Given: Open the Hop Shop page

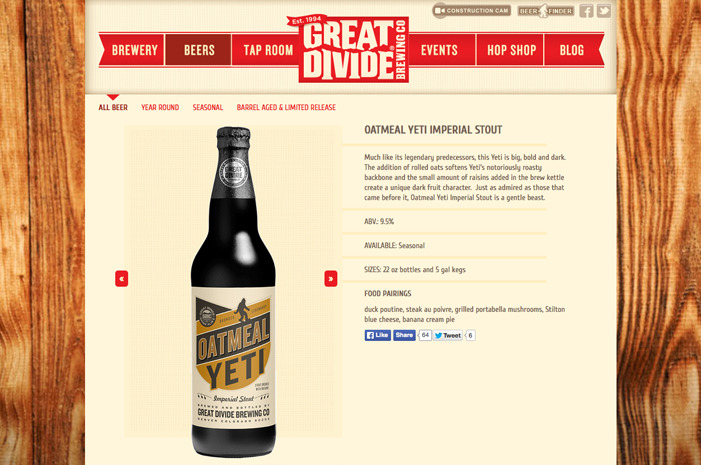Looking at the screenshot, I should tap(510, 50).
